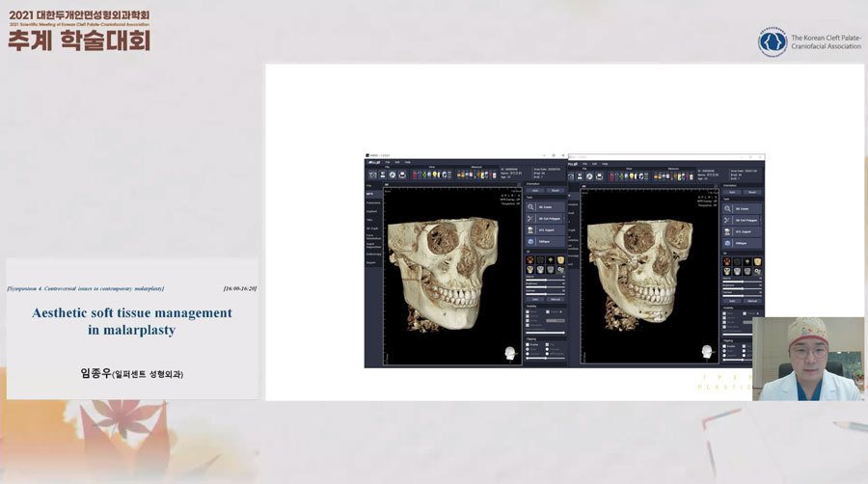Image resolution: width=868 pixels, height=484 pixels.
Task: Click the red first View group icon, left window
Action: click(415, 175)
